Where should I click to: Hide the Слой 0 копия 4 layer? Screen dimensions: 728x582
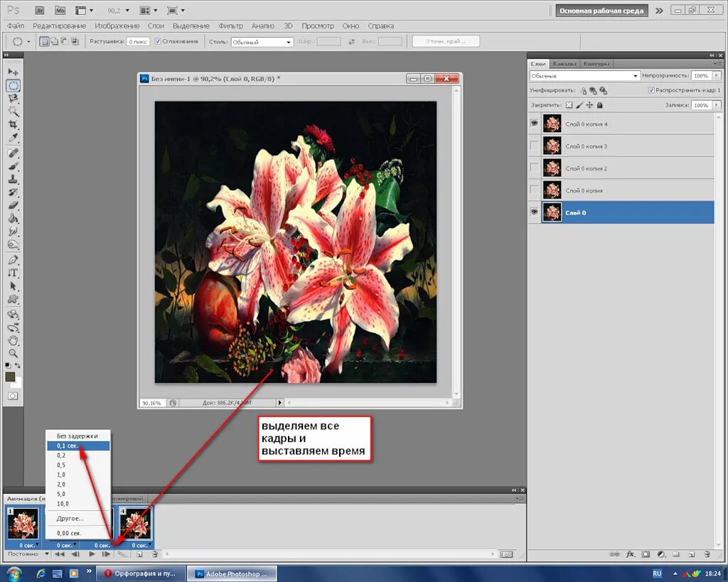click(x=535, y=124)
